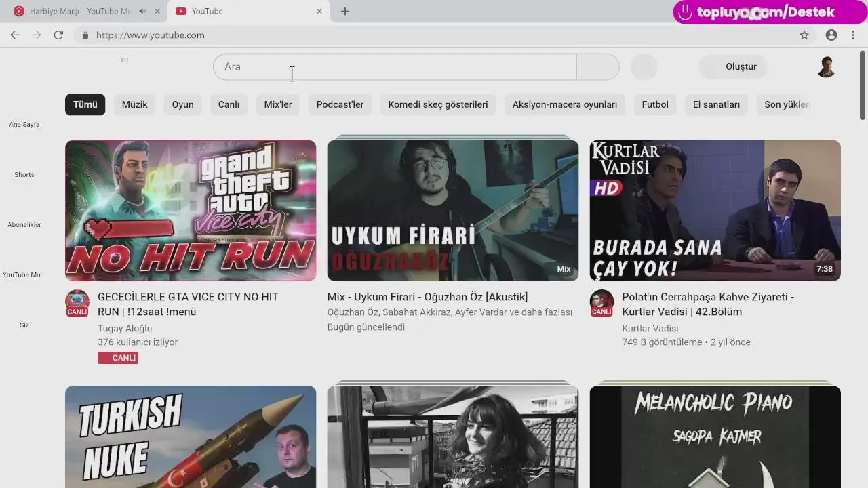Click title GECECİLERLE GTA VICE CITY NO HIT RUN
Viewport: 868px width, 488px height.
[x=188, y=304]
